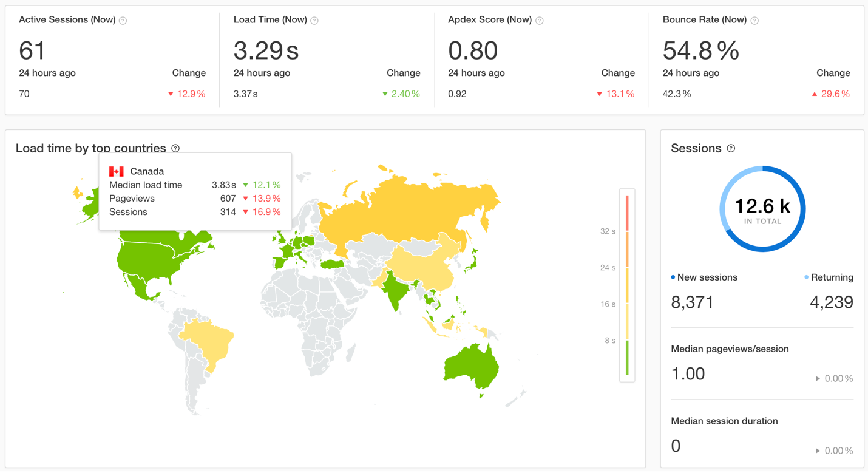Open help for Load time by top countries
This screenshot has width=868, height=473.
pyautogui.click(x=175, y=148)
